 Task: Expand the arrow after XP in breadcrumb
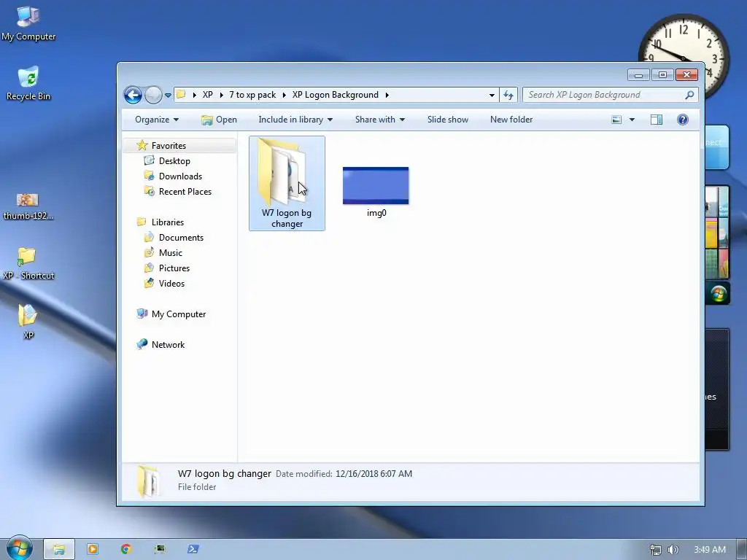222,95
